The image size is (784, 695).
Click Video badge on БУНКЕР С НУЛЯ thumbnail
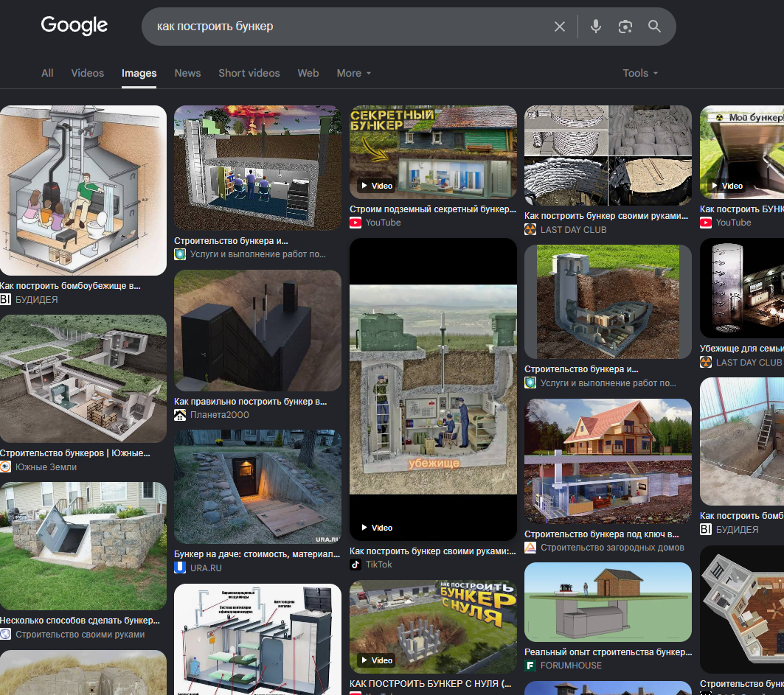pyautogui.click(x=378, y=660)
